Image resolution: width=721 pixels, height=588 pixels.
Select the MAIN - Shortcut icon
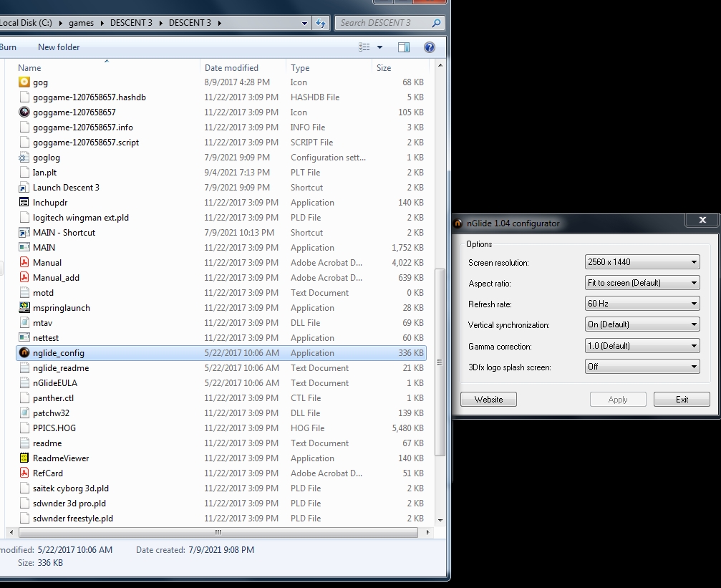(x=24, y=232)
